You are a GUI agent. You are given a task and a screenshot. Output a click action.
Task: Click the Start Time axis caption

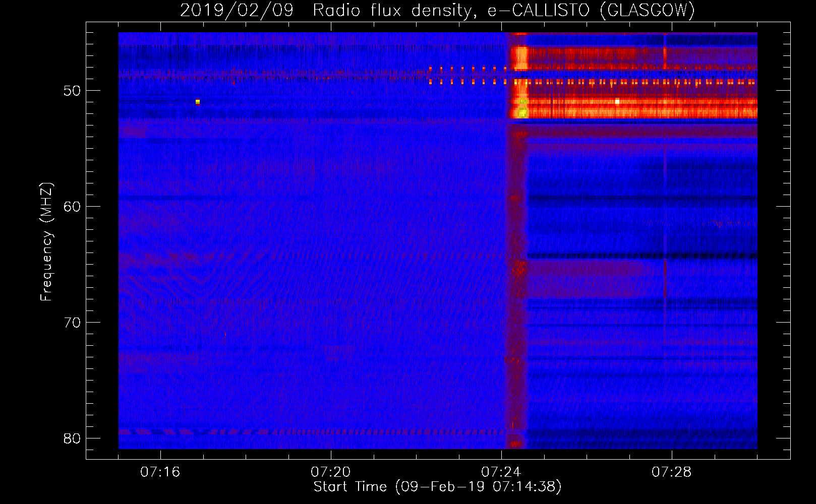(437, 487)
